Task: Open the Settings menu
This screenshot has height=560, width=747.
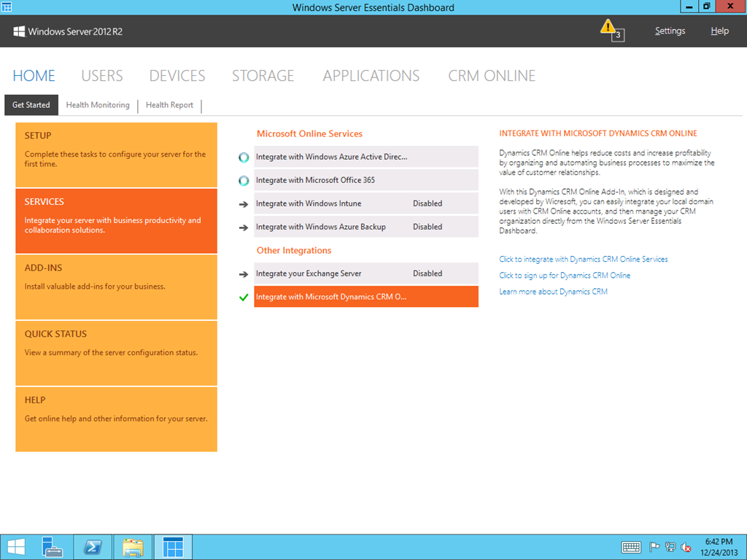Action: point(670,31)
